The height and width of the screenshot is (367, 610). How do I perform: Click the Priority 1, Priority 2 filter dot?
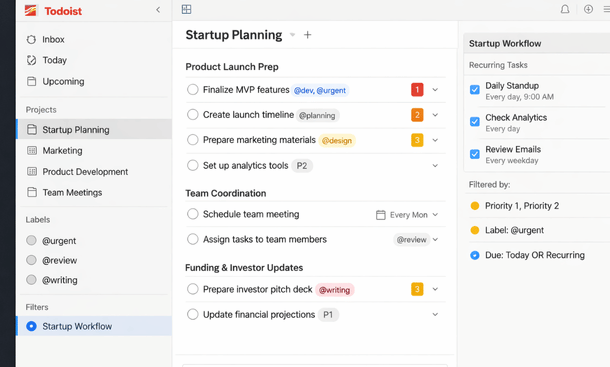475,206
